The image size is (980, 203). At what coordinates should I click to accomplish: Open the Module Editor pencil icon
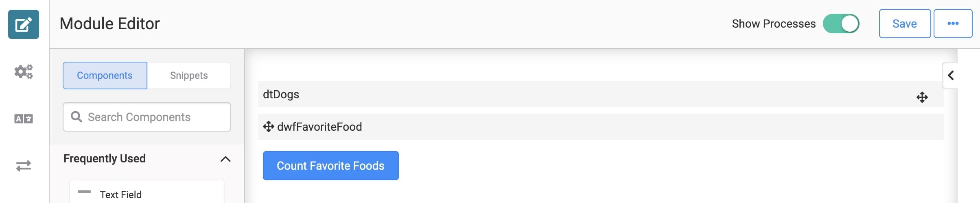pos(24,24)
